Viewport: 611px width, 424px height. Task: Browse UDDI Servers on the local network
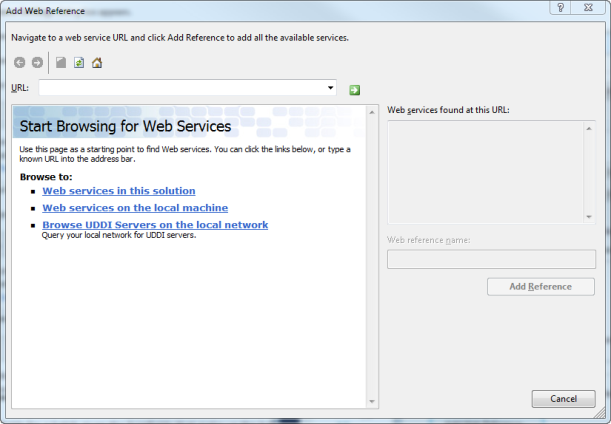click(x=155, y=225)
